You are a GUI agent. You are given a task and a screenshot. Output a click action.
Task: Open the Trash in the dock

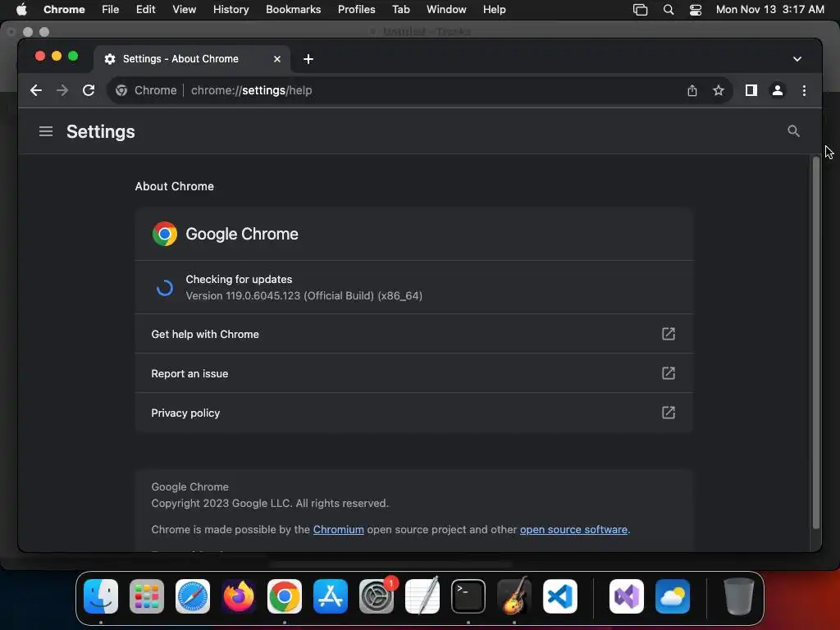739,596
